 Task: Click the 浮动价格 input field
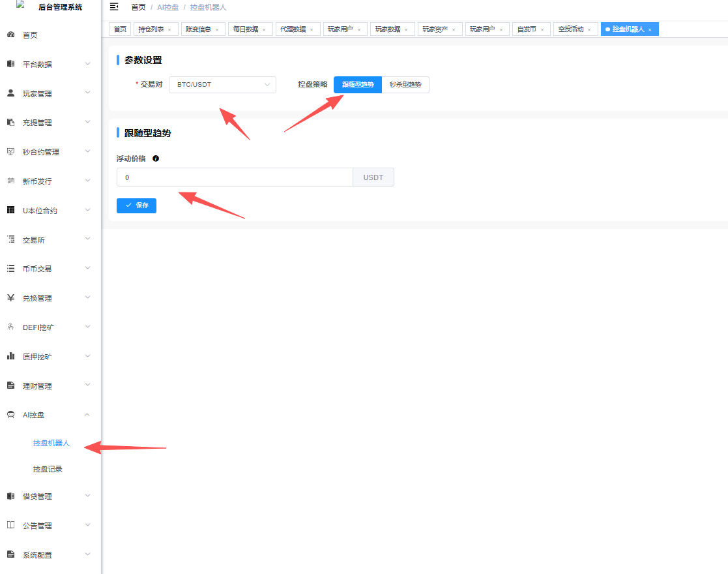[x=235, y=177]
